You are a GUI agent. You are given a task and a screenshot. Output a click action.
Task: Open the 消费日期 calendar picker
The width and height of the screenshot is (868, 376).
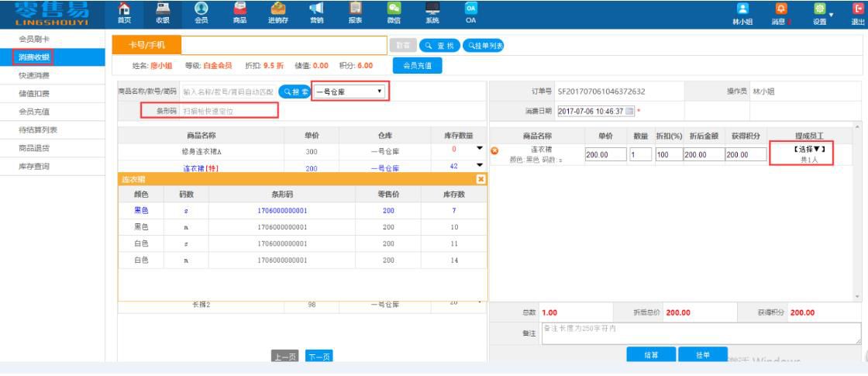[629, 112]
